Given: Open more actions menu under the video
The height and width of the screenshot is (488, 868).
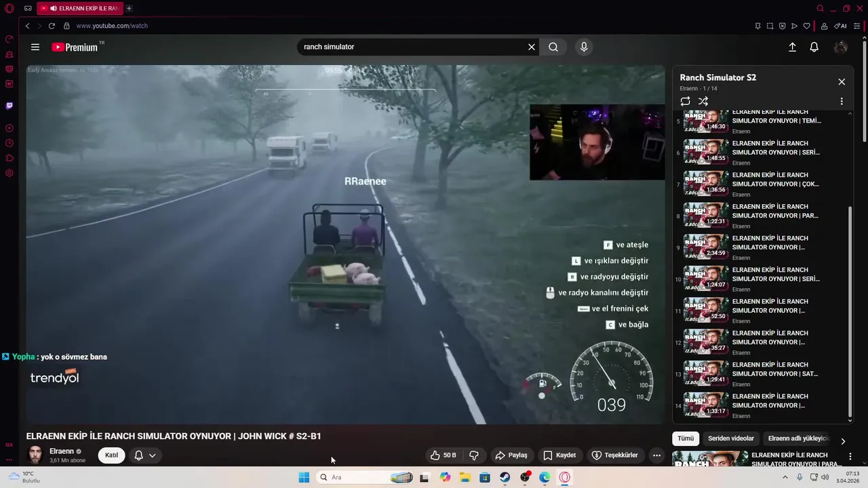Looking at the screenshot, I should 656,455.
